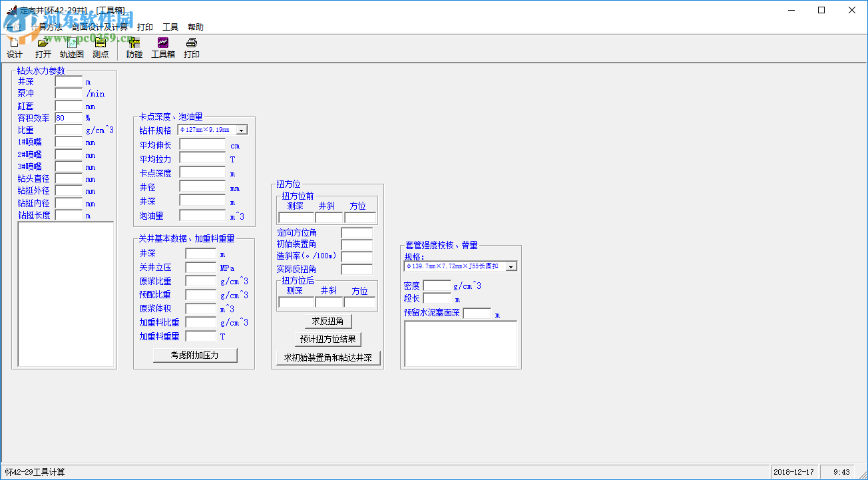Click the 容积效率 field showing 80
Image resolution: width=868 pixels, height=480 pixels.
pos(69,118)
